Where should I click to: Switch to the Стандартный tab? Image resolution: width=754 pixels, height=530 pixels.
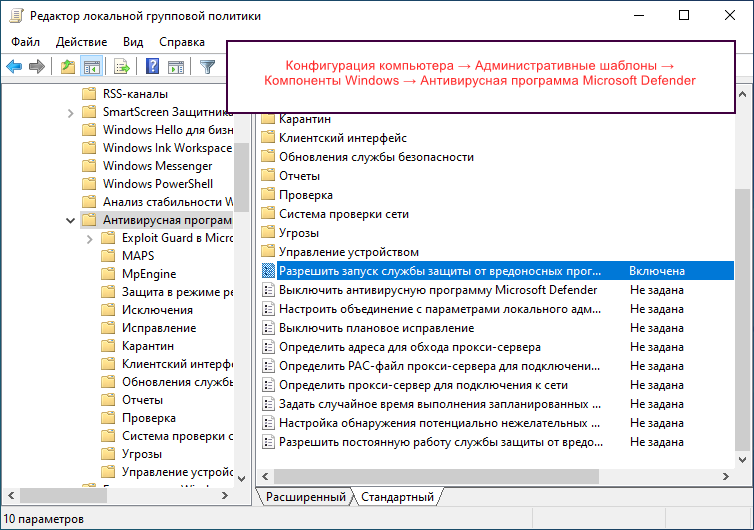397,497
